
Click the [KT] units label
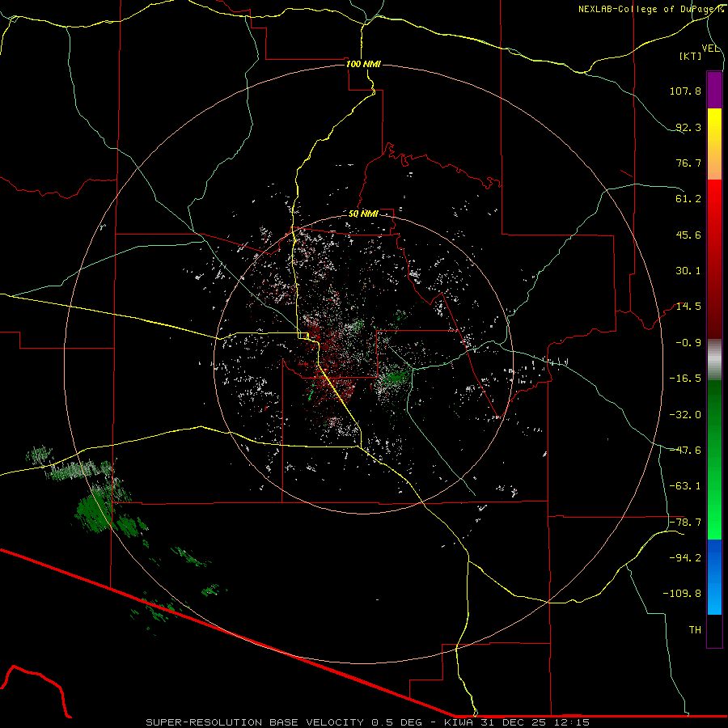(691, 57)
